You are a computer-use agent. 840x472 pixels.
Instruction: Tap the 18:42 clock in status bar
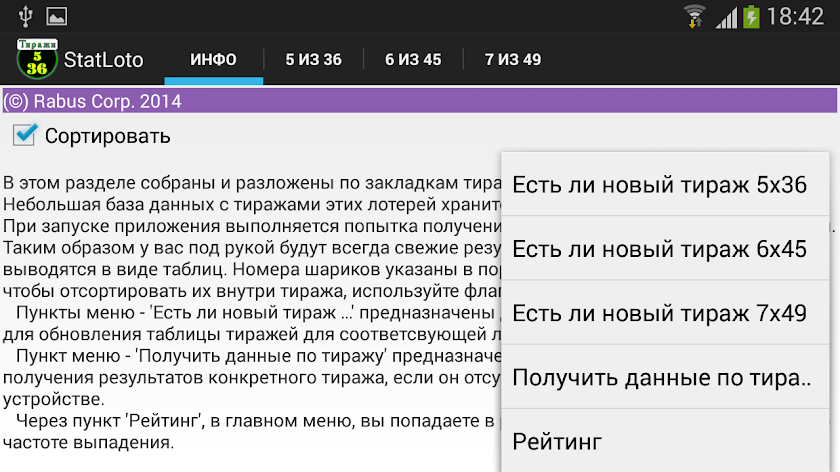(x=795, y=16)
